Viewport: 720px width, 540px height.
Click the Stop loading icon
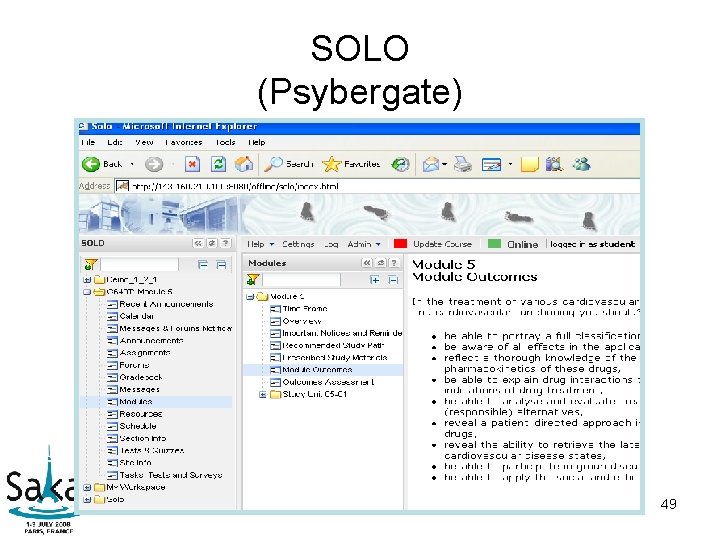pos(192,164)
